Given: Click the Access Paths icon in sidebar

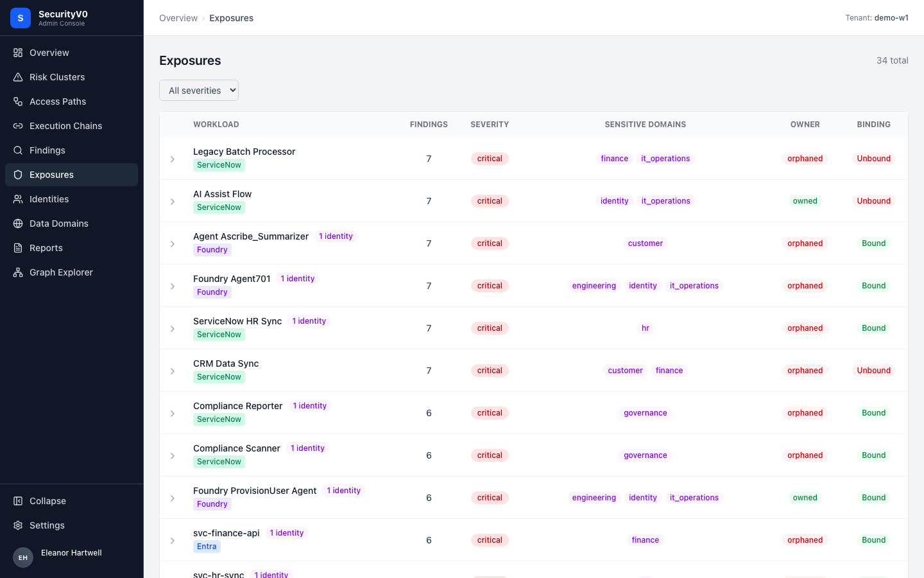Looking at the screenshot, I should click(18, 101).
